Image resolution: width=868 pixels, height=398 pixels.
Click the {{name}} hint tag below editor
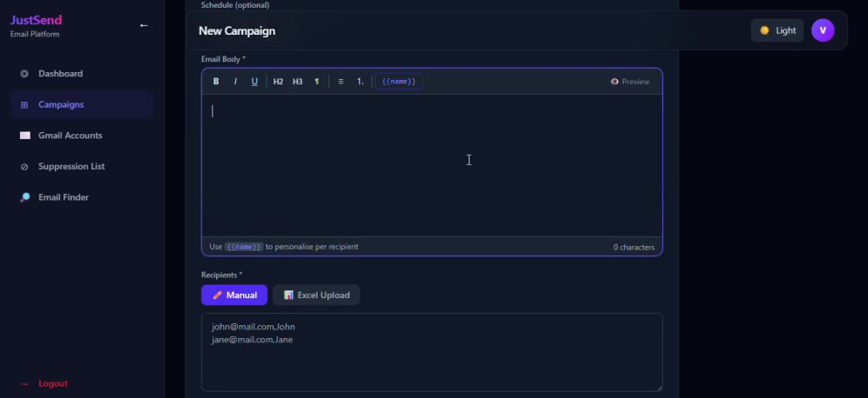coord(244,247)
